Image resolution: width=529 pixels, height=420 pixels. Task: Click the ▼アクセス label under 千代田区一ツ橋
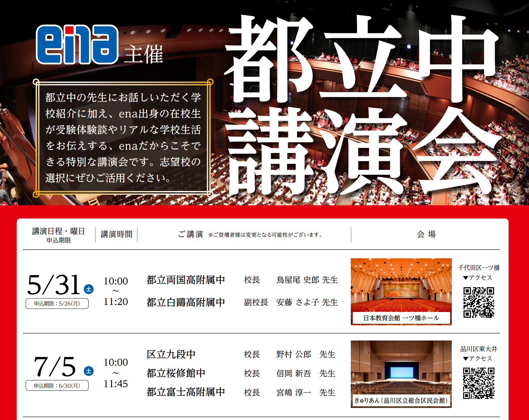click(x=477, y=278)
